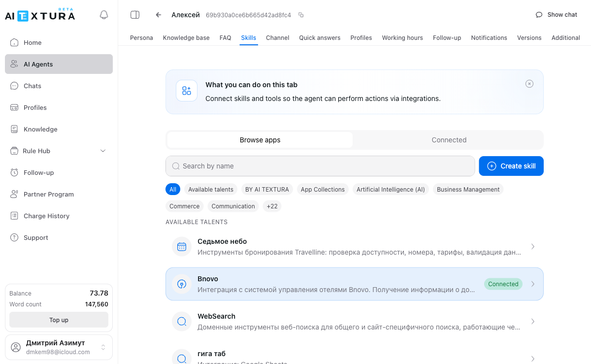
Task: Toggle the sidebar panel icon
Action: [x=135, y=15]
